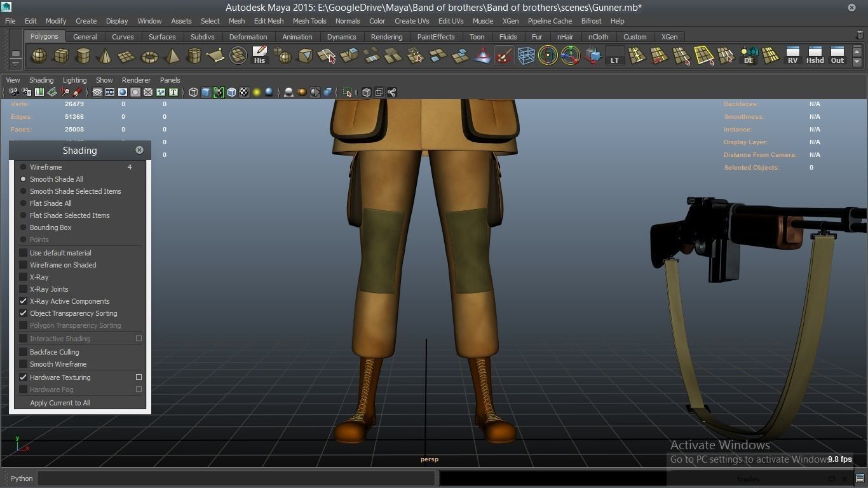868x488 pixels.
Task: Create a polygon pyramid from the shelf
Action: [172, 56]
